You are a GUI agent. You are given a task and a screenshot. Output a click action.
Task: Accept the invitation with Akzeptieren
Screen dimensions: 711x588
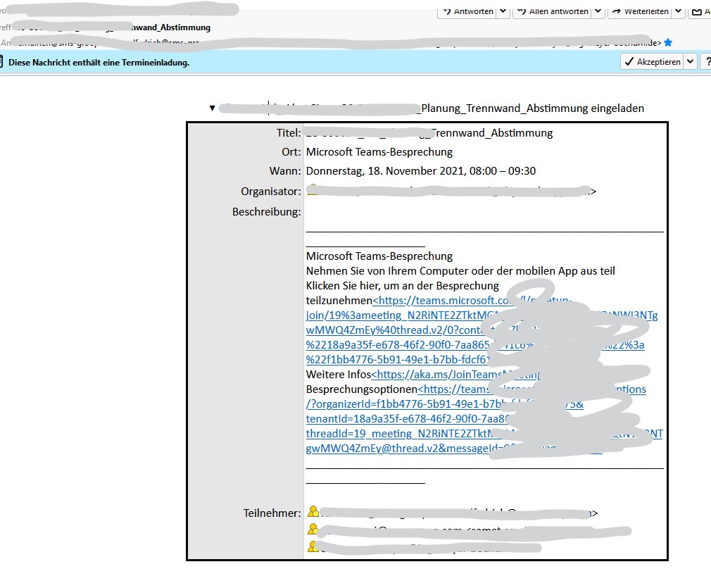652,62
